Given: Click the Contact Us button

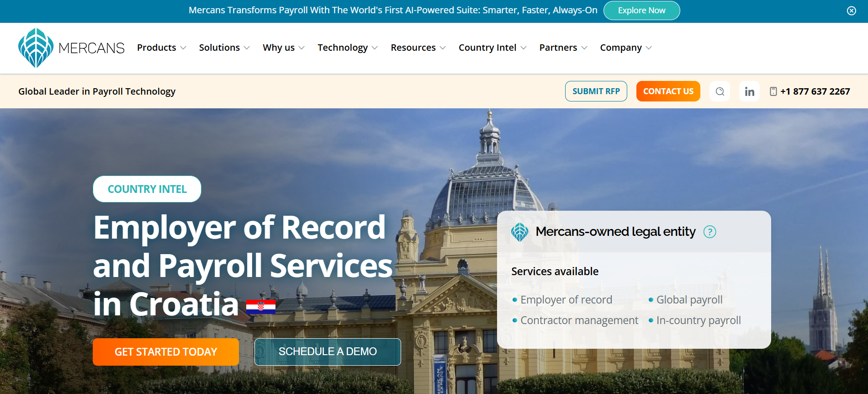Looking at the screenshot, I should pos(668,91).
